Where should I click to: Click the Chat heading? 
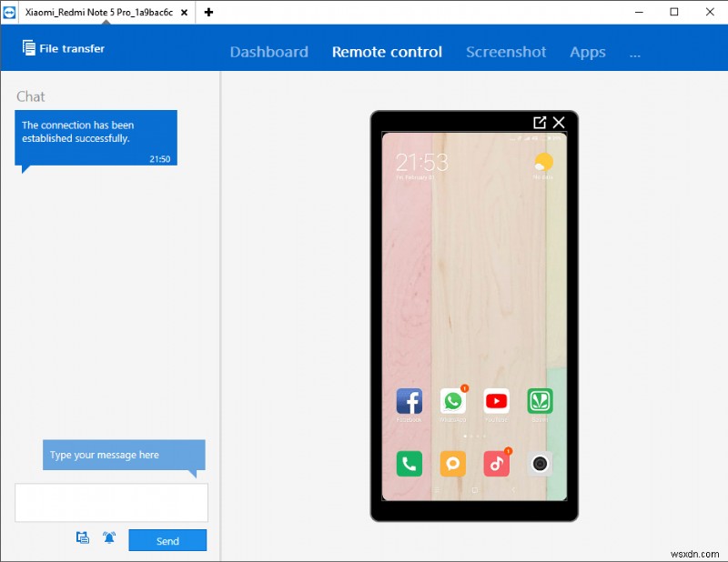pos(31,96)
